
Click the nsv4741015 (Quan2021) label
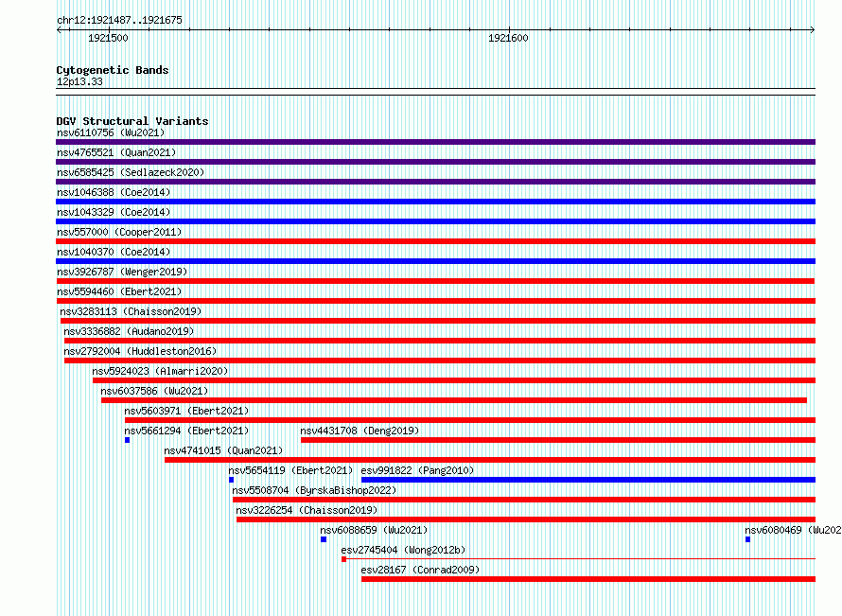point(223,450)
